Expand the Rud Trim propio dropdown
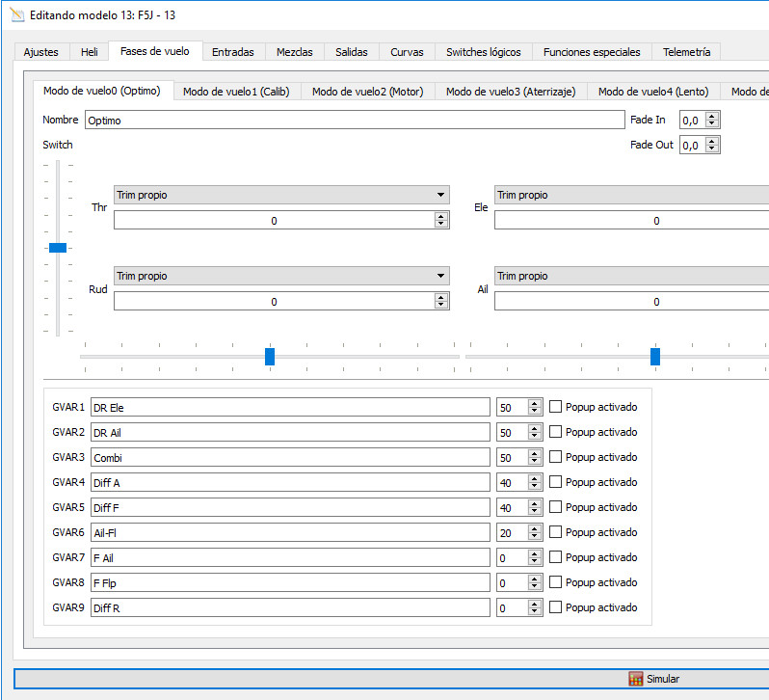 280,276
